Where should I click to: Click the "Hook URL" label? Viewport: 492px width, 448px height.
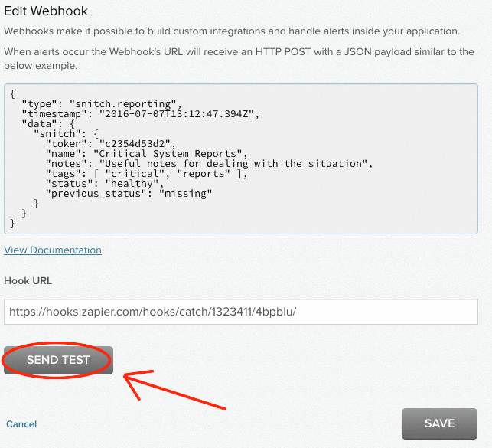click(x=28, y=280)
